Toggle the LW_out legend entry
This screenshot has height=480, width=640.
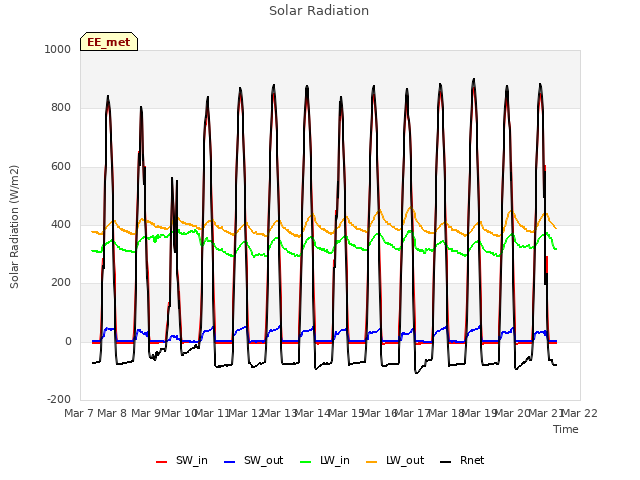point(395,460)
